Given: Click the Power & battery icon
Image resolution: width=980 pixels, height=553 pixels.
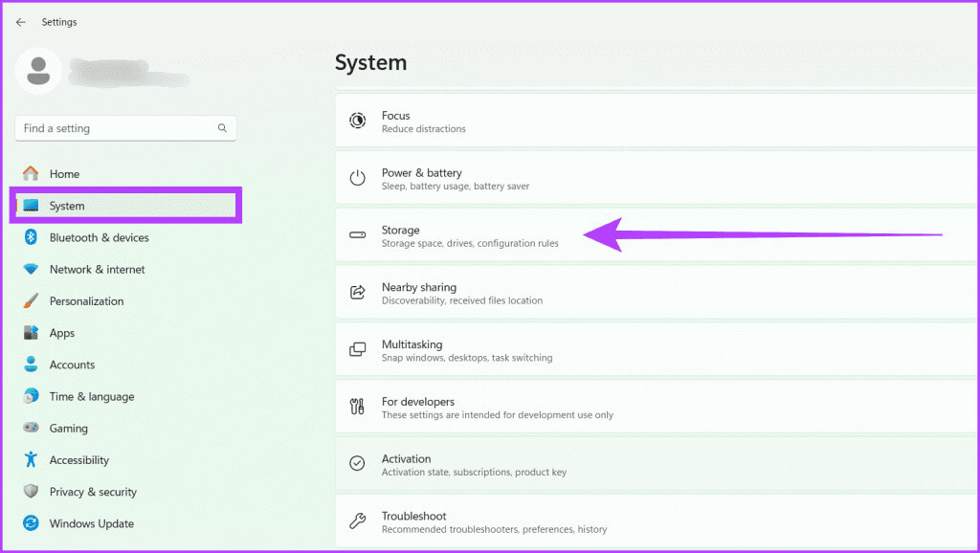Looking at the screenshot, I should [x=358, y=178].
